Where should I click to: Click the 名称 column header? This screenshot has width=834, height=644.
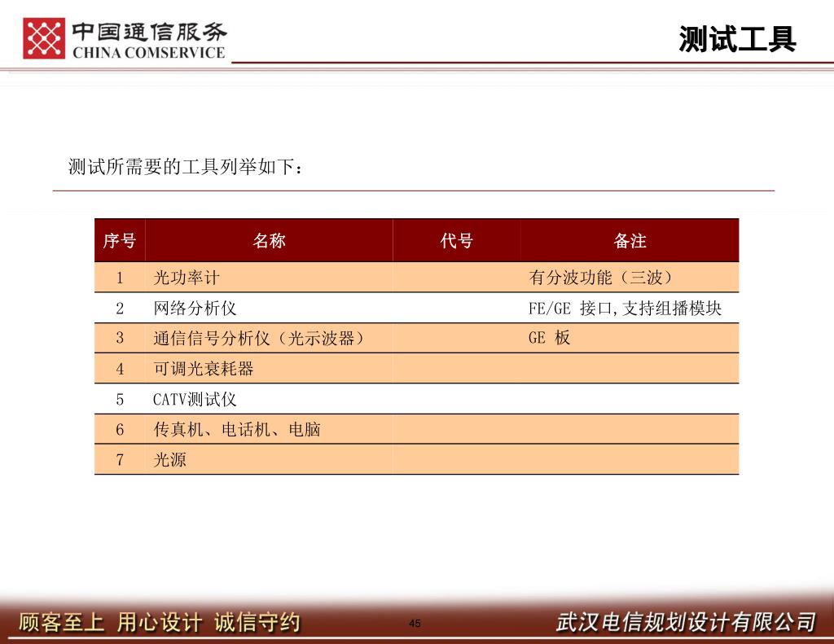(269, 240)
